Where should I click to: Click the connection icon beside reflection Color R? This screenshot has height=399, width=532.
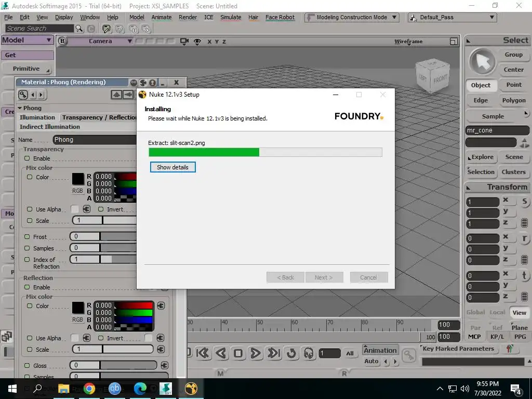click(161, 305)
